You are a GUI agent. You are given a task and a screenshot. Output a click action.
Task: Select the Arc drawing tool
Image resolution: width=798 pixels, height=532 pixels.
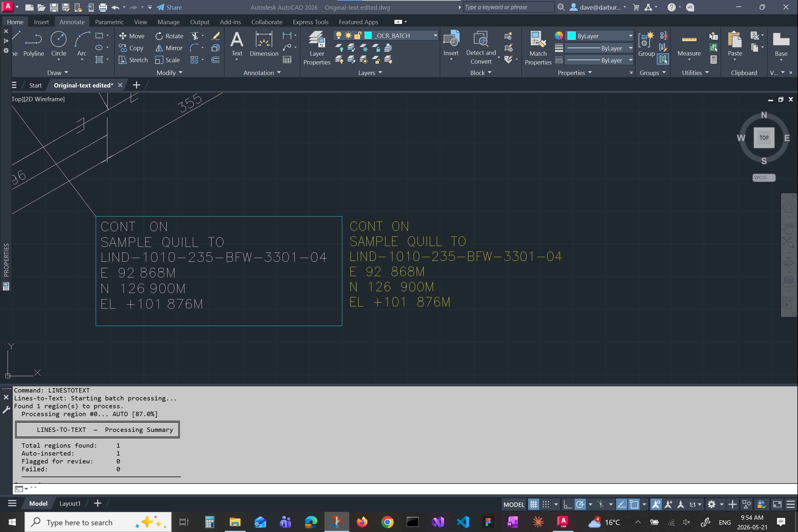click(x=82, y=44)
